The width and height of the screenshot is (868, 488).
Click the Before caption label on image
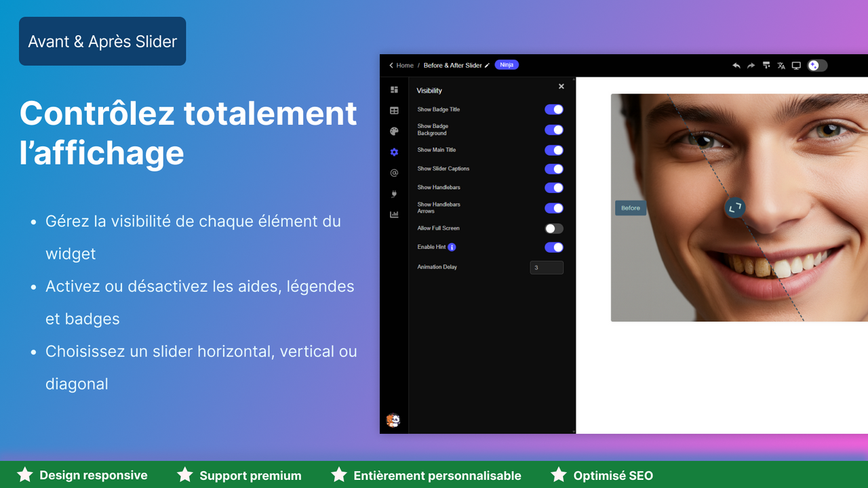pyautogui.click(x=631, y=208)
